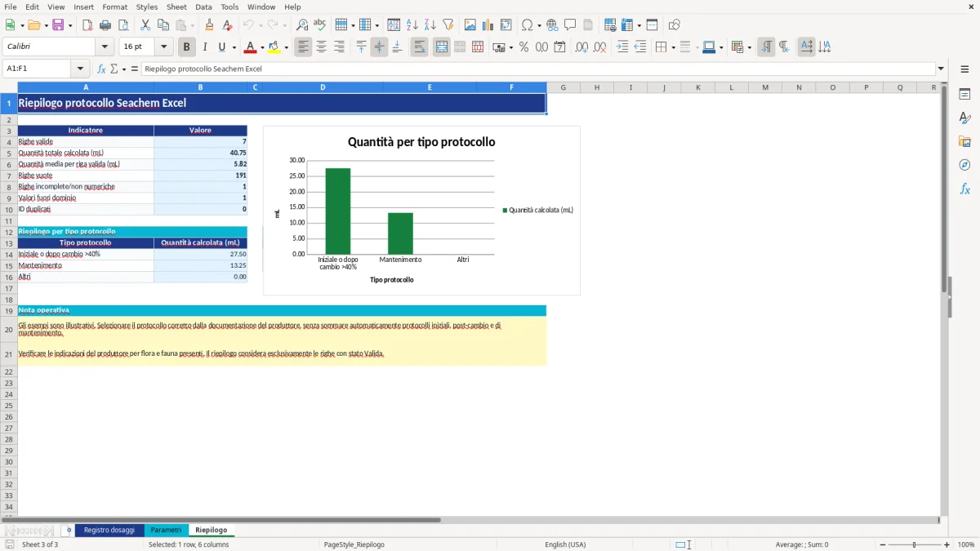Insert Comment speech bubble icon
This screenshot has width=980, height=551.
pyautogui.click(x=570, y=25)
